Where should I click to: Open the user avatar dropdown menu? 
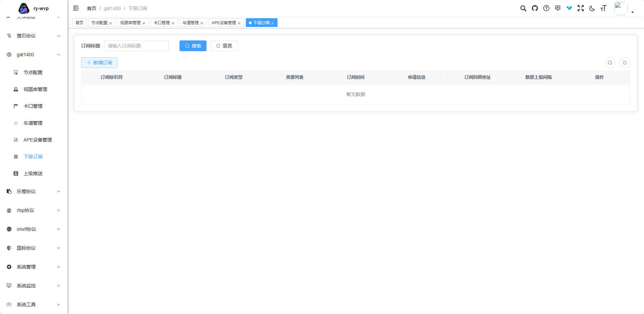pos(624,9)
